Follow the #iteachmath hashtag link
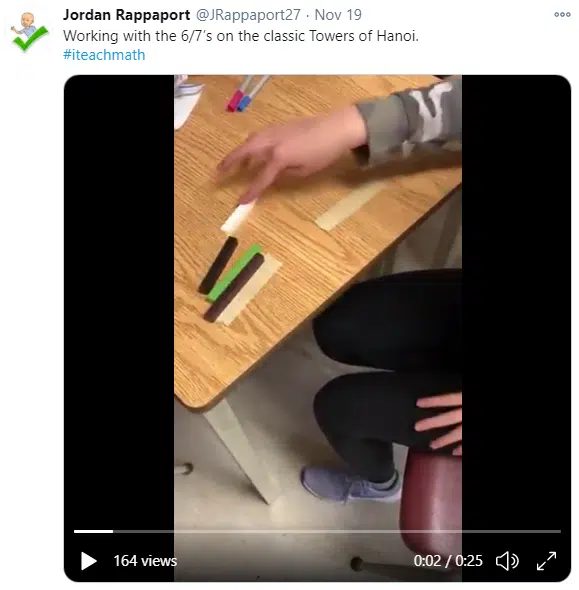The width and height of the screenshot is (579, 590). click(x=104, y=55)
